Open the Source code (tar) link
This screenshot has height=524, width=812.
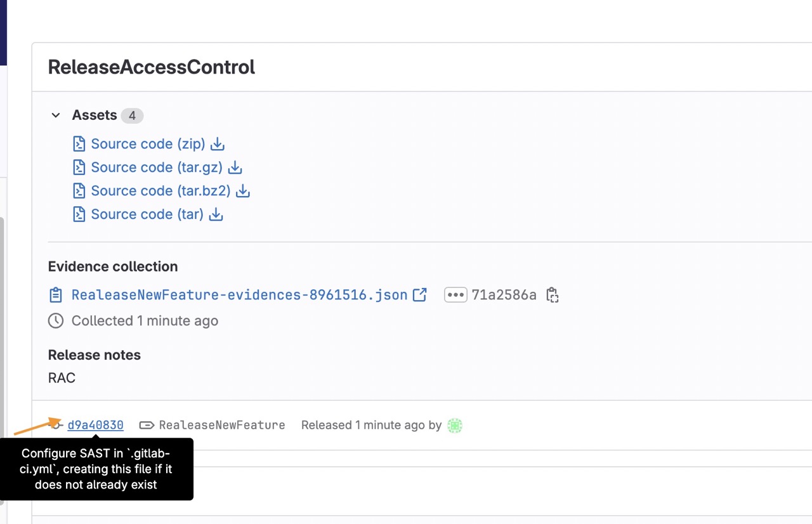pos(147,214)
